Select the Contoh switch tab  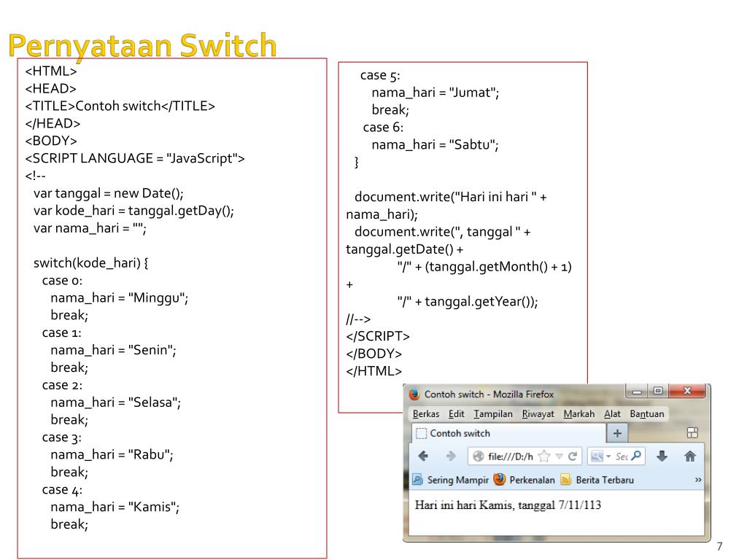coord(508,433)
